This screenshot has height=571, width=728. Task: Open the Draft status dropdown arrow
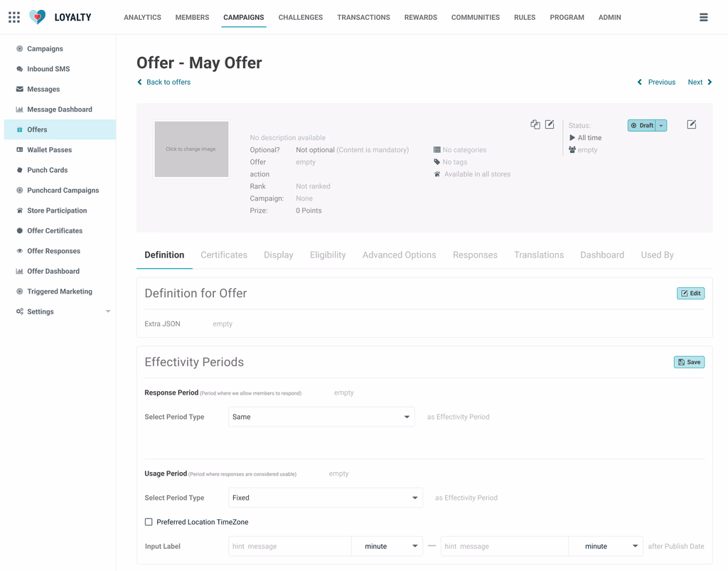[x=661, y=125]
